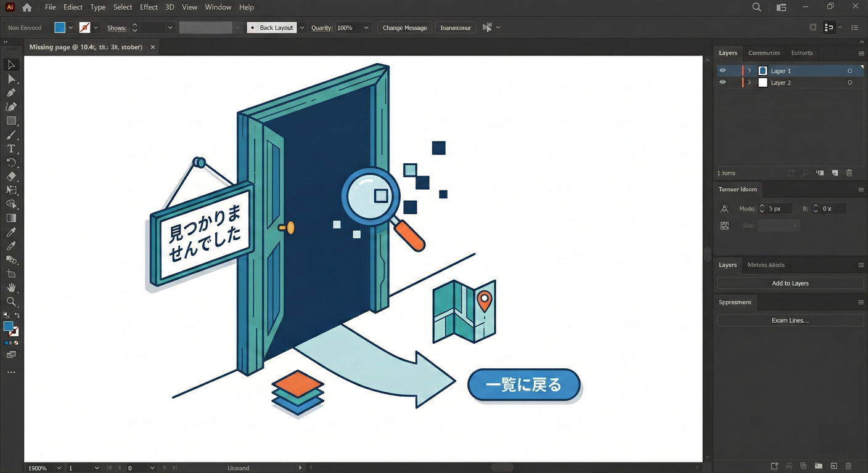Hide Layer 1 with its eye toggle

tap(723, 70)
